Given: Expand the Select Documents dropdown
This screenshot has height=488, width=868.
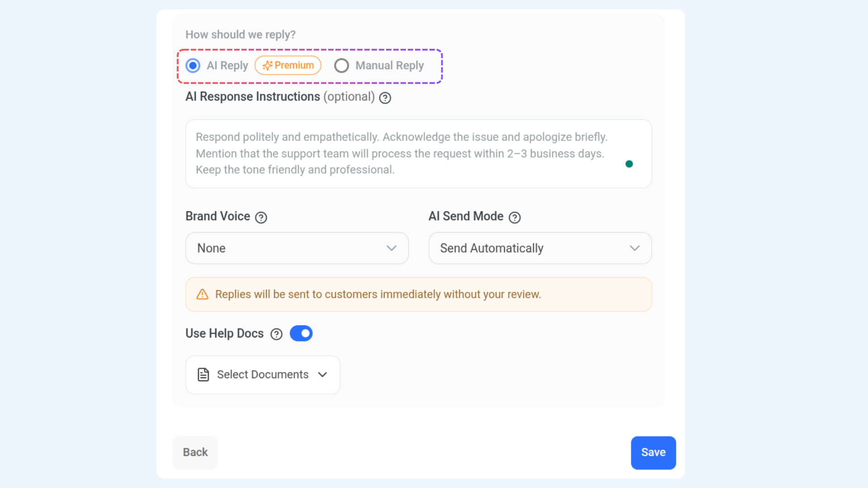Looking at the screenshot, I should [263, 375].
